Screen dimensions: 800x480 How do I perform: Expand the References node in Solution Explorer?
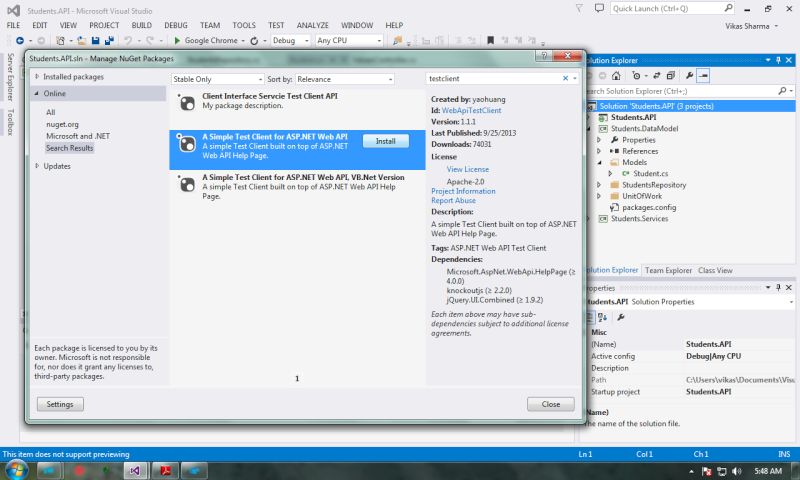pos(599,151)
